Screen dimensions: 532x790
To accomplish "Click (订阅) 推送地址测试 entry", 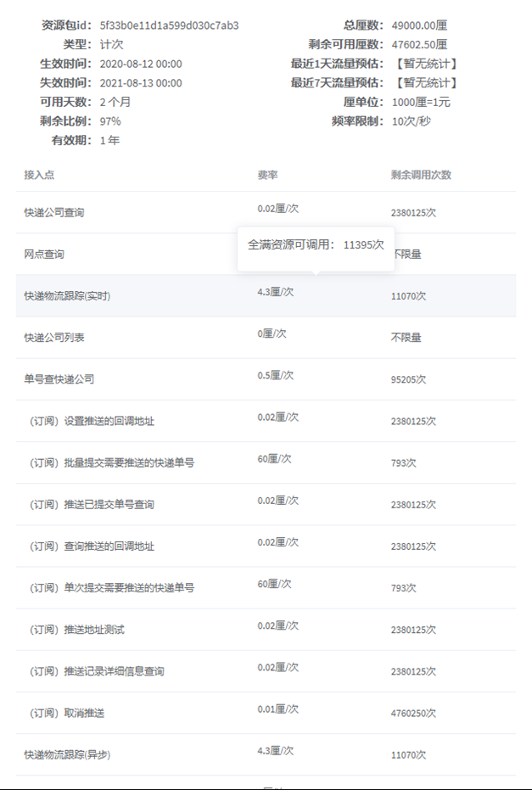I will click(77, 630).
